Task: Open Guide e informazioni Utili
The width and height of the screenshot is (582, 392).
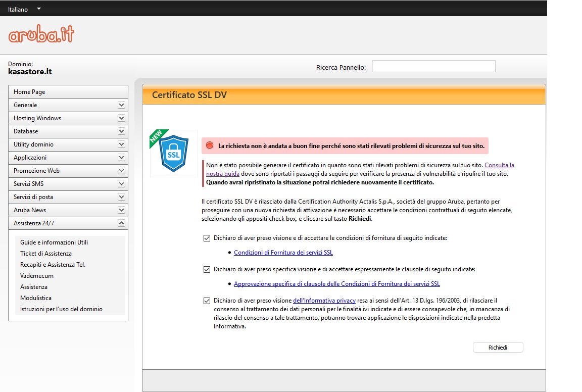Action: click(54, 242)
